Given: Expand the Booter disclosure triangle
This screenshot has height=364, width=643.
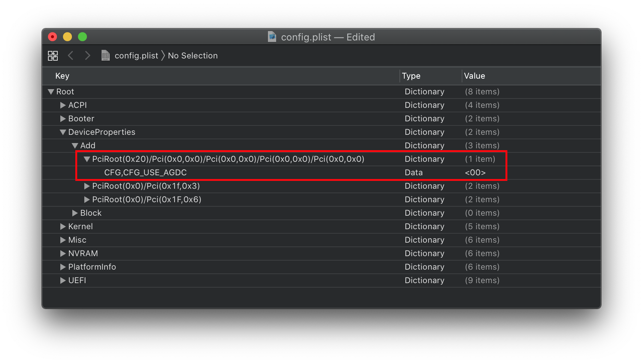Looking at the screenshot, I should 63,119.
